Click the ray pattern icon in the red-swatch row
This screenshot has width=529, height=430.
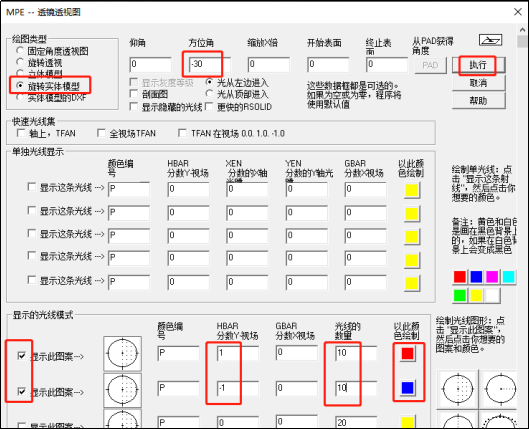[122, 353]
